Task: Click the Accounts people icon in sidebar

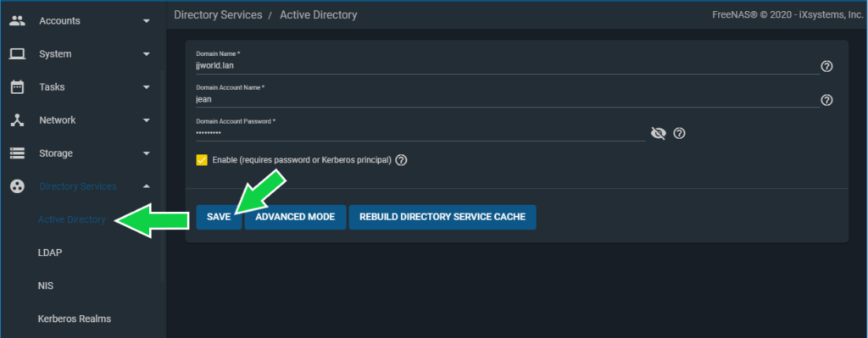Action: tap(18, 21)
